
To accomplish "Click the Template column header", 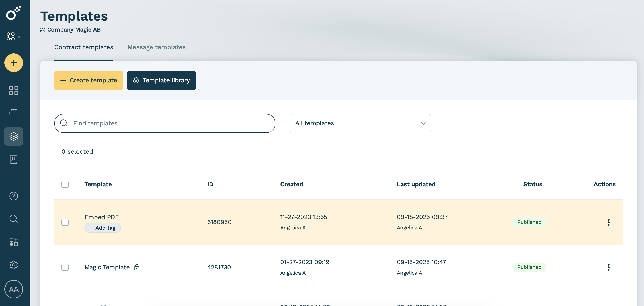I will coord(98,184).
